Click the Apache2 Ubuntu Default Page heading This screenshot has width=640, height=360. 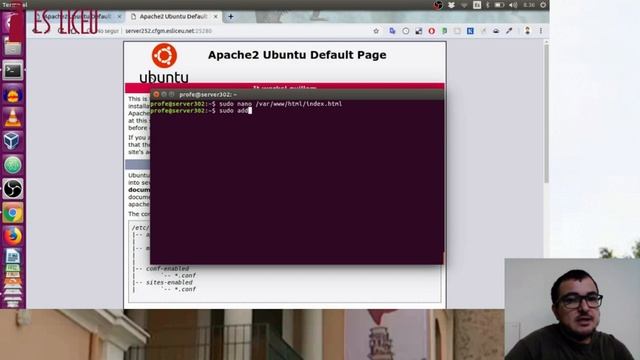point(297,55)
